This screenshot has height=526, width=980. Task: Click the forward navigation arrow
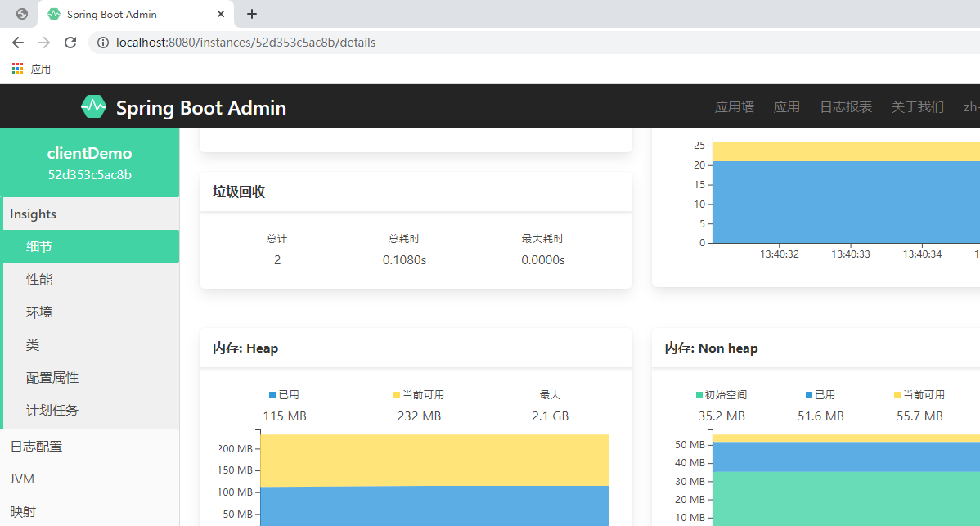43,43
